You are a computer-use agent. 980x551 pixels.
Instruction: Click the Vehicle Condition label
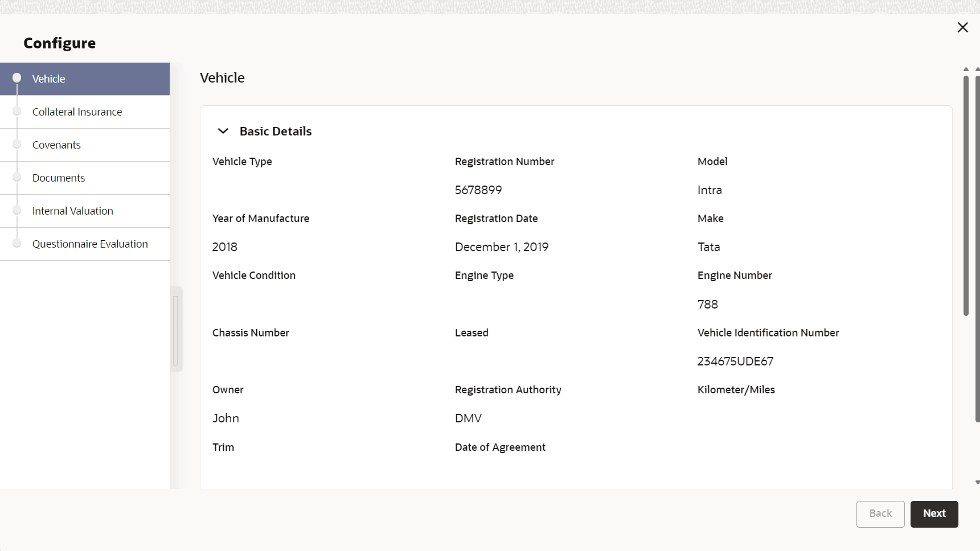[254, 275]
